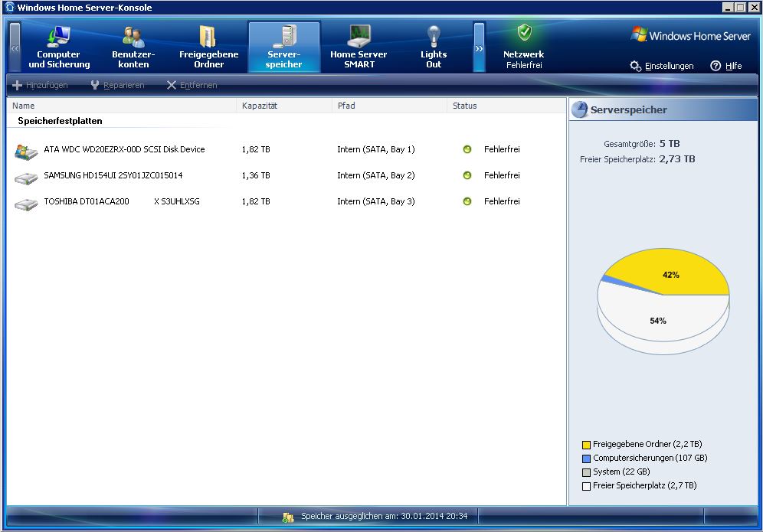Select the ATA WDC WD20EZRX disk icon
Screen dimensions: 763x532
pos(26,152)
